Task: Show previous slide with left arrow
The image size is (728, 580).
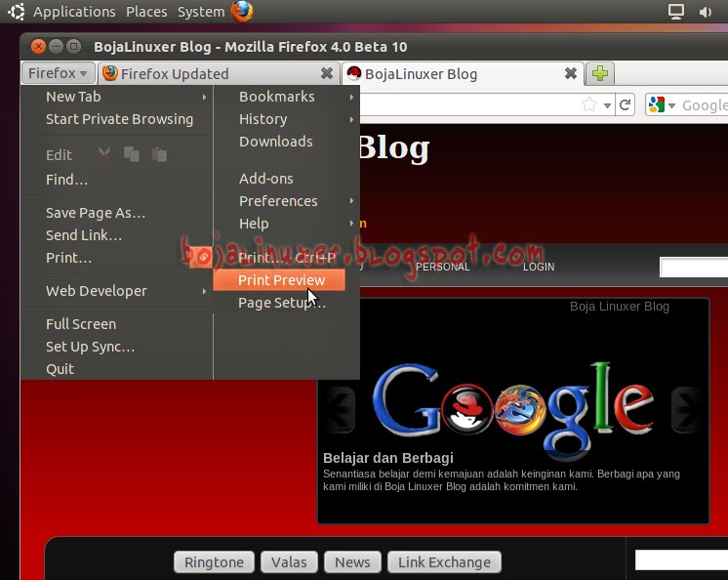Action: pos(343,409)
